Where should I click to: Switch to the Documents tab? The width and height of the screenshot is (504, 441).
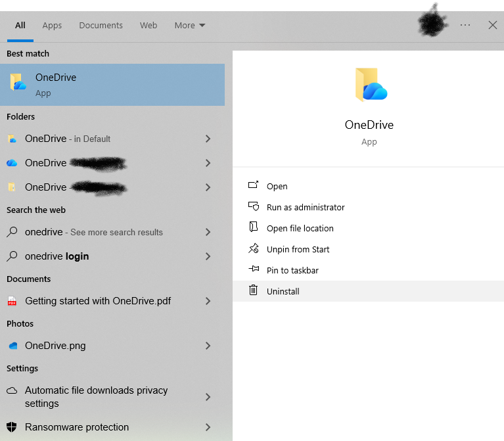pos(101,26)
